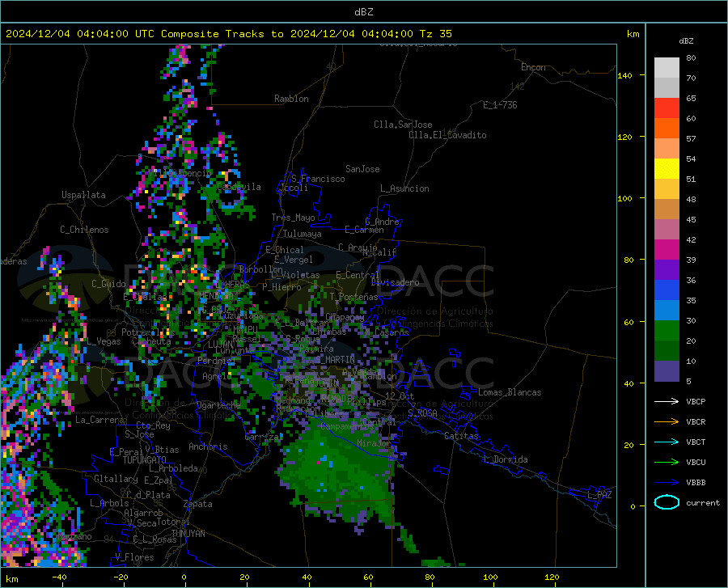Click the 'Tres_Mayo' map label
The image size is (728, 588).
[293, 218]
